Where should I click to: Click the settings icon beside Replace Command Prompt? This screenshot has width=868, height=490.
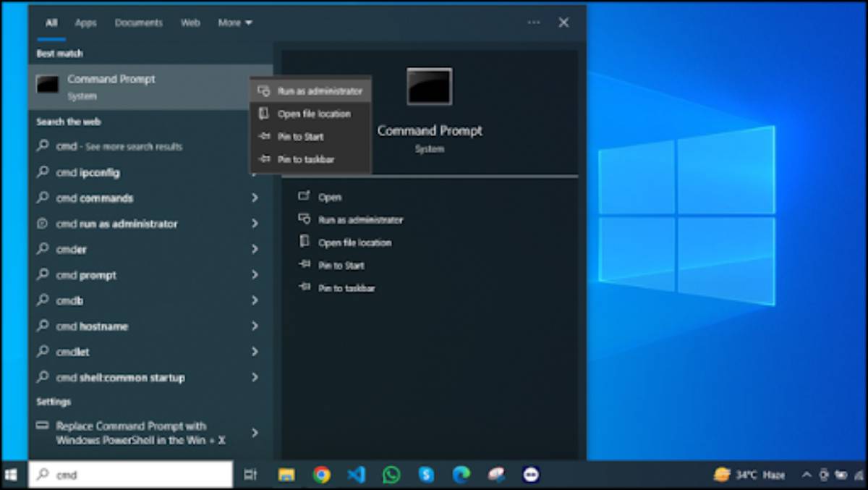coord(43,426)
